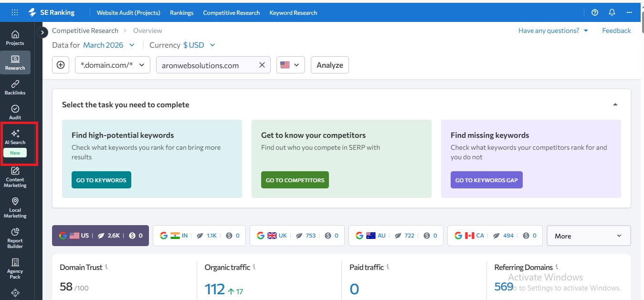Open the notifications bell
This screenshot has height=300, width=644.
612,12
